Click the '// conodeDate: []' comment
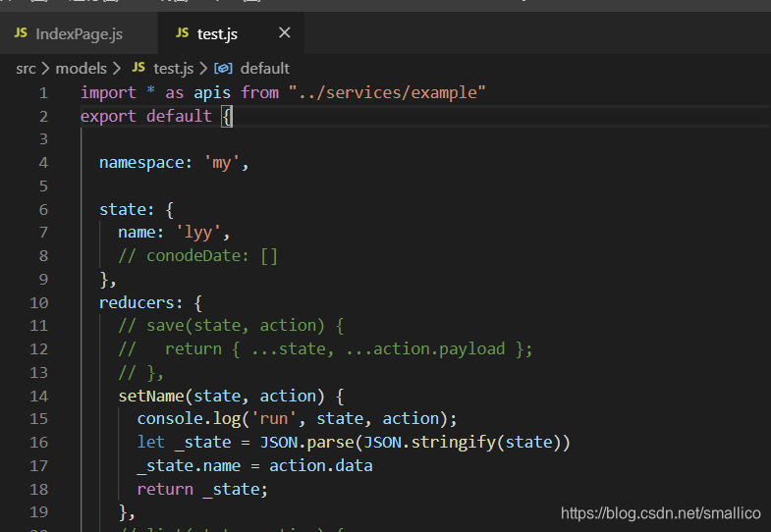The height and width of the screenshot is (532, 771). pyautogui.click(x=198, y=255)
